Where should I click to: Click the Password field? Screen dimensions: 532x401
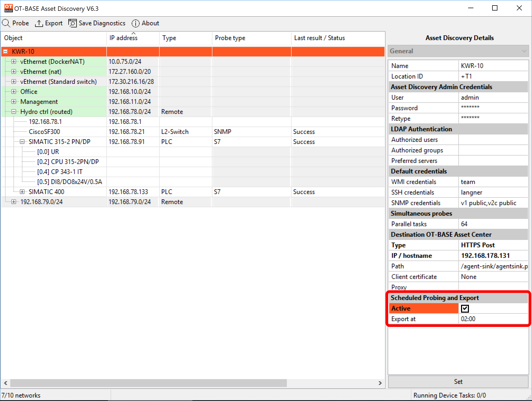(493, 108)
